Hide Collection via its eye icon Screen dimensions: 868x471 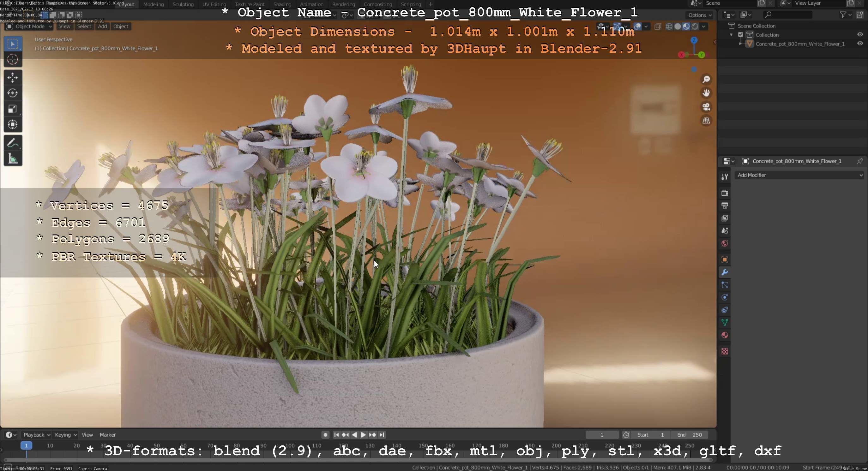(860, 34)
